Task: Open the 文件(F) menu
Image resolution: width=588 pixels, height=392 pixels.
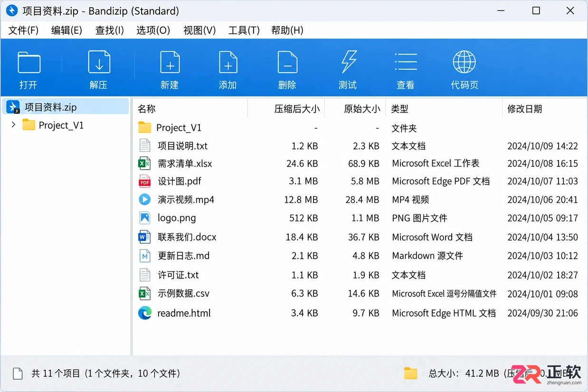Action: (x=23, y=30)
